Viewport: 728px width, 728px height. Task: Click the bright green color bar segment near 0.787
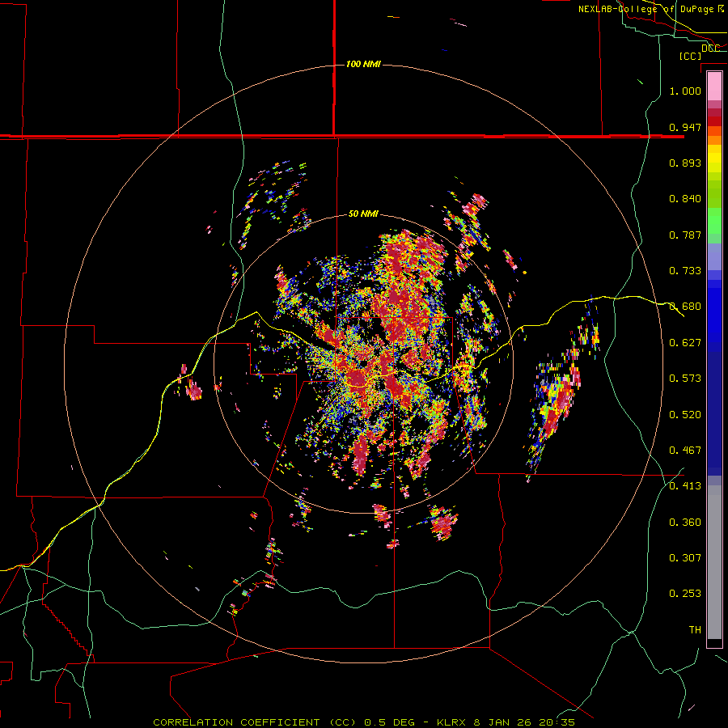[714, 221]
